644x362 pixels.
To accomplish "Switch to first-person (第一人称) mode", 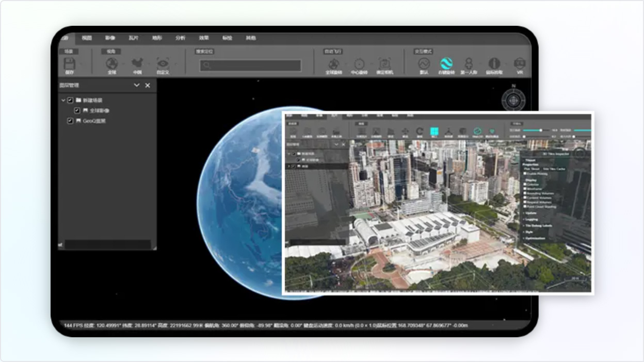I will [469, 64].
